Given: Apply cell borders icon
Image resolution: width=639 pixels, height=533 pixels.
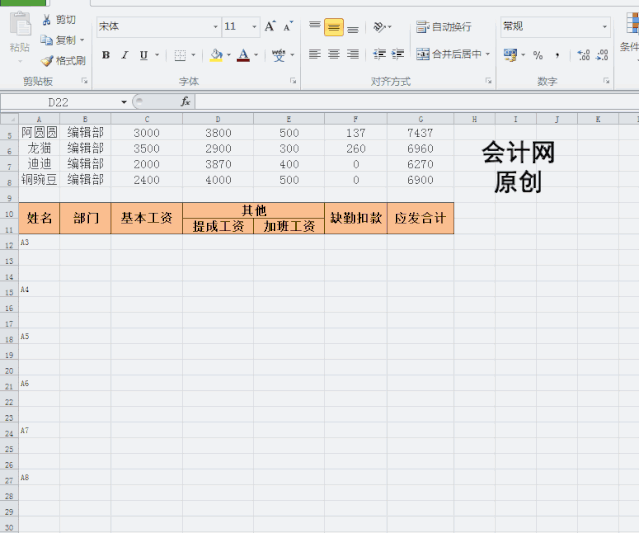Looking at the screenshot, I should (180, 55).
